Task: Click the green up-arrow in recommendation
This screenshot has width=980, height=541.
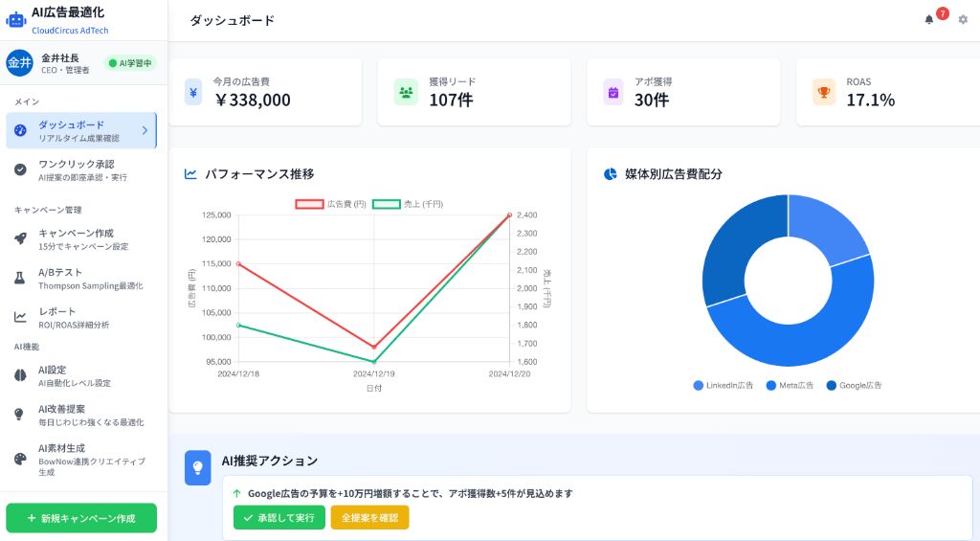Action: [x=237, y=493]
